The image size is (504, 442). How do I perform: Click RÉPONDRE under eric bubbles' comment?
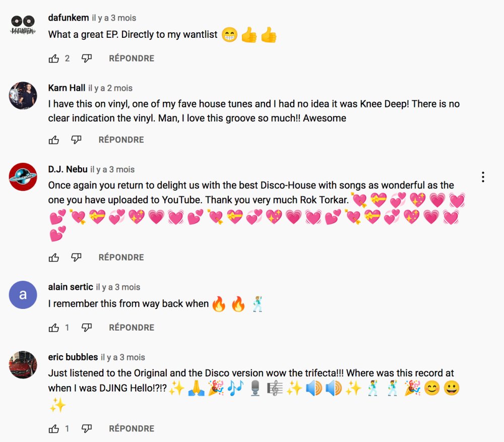coord(132,429)
